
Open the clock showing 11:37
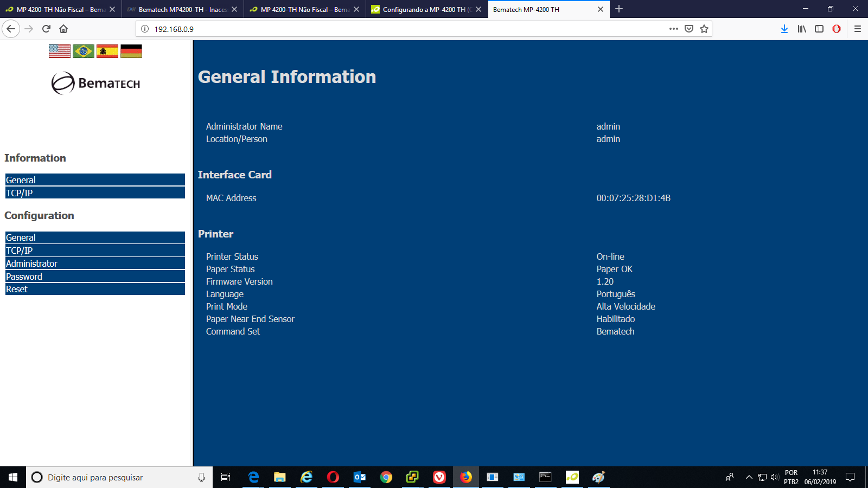tap(820, 477)
